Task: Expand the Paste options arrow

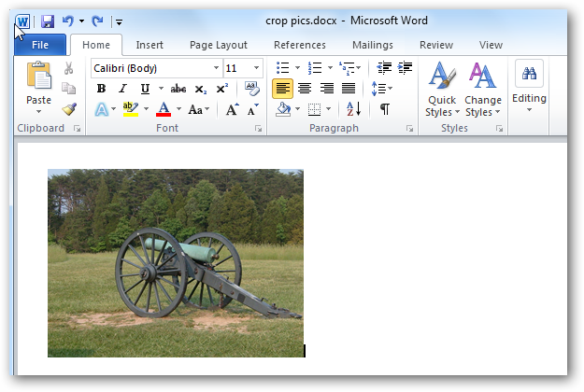Action: [38, 112]
